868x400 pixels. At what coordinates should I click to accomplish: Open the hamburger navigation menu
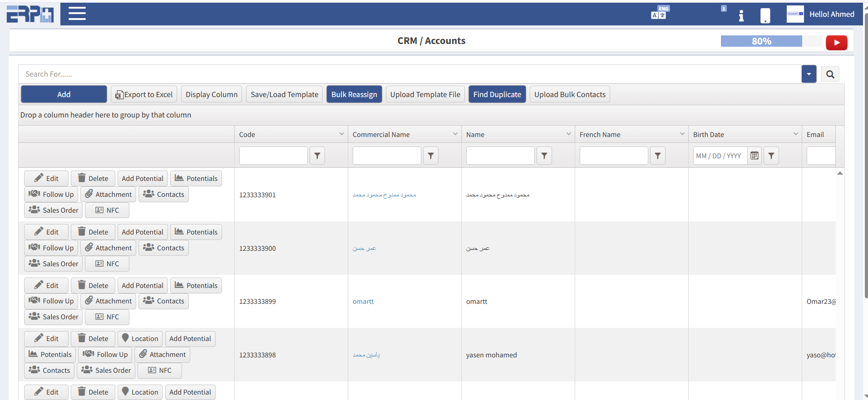pyautogui.click(x=77, y=14)
